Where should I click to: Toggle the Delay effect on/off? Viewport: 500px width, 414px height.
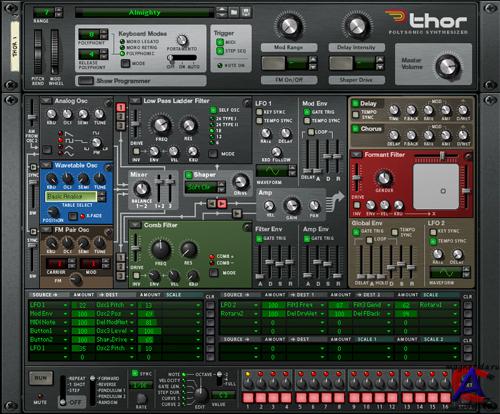(355, 103)
